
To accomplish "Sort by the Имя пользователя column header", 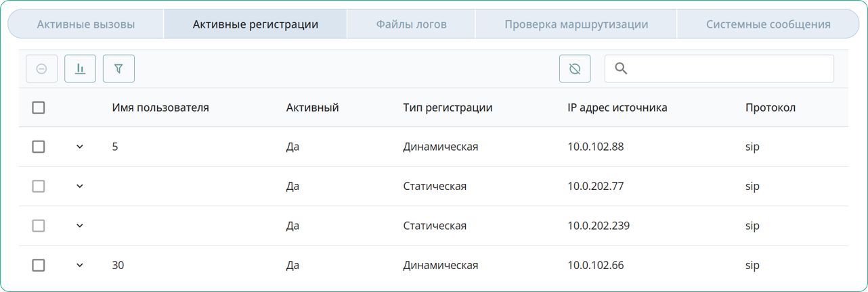I will [160, 107].
